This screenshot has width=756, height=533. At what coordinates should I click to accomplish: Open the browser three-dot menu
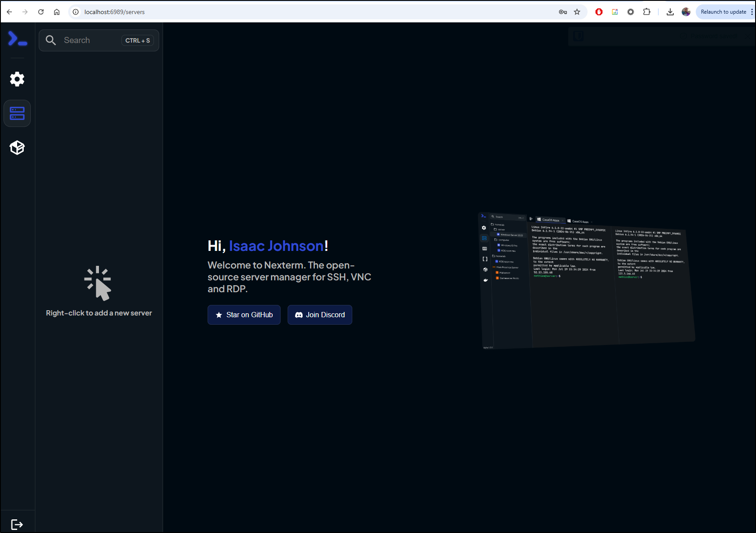click(x=752, y=12)
